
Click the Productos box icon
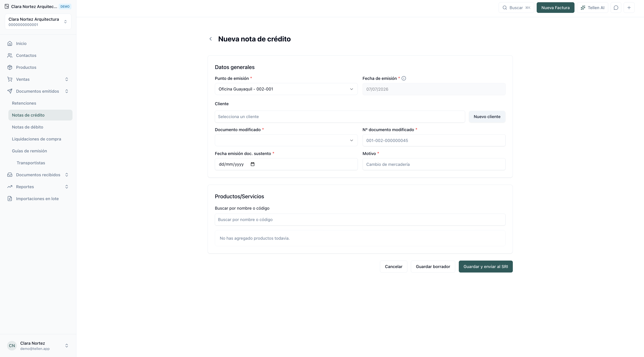(x=10, y=67)
